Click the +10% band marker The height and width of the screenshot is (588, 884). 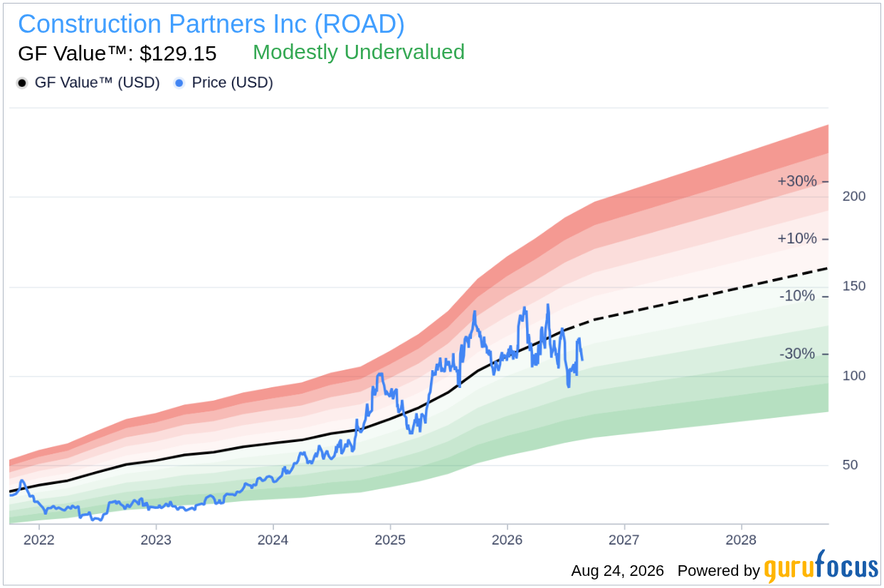click(797, 238)
